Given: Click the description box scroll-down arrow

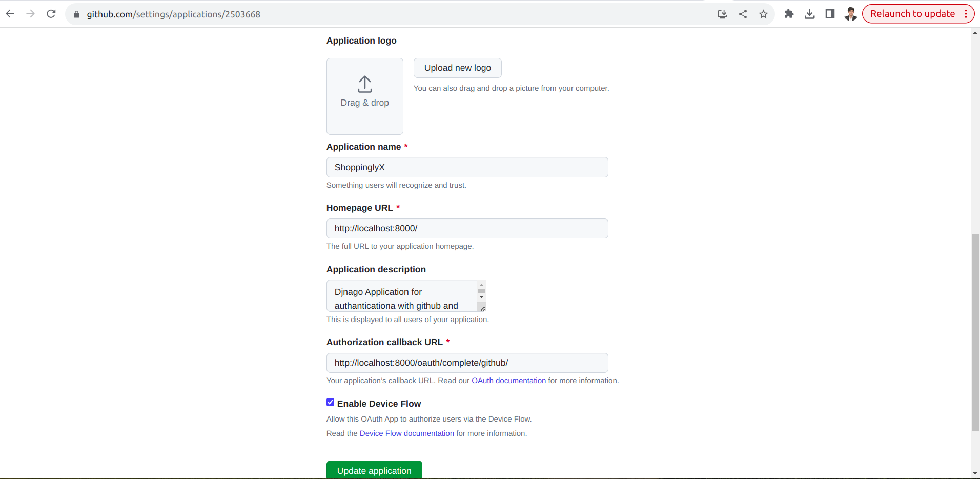Looking at the screenshot, I should coord(480,296).
